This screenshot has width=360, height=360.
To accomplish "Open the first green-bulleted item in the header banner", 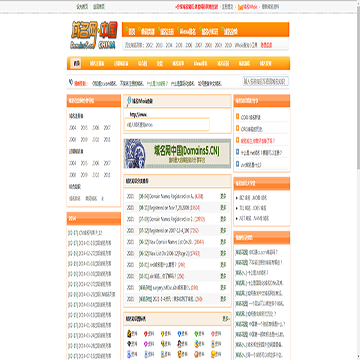I will [131, 32].
